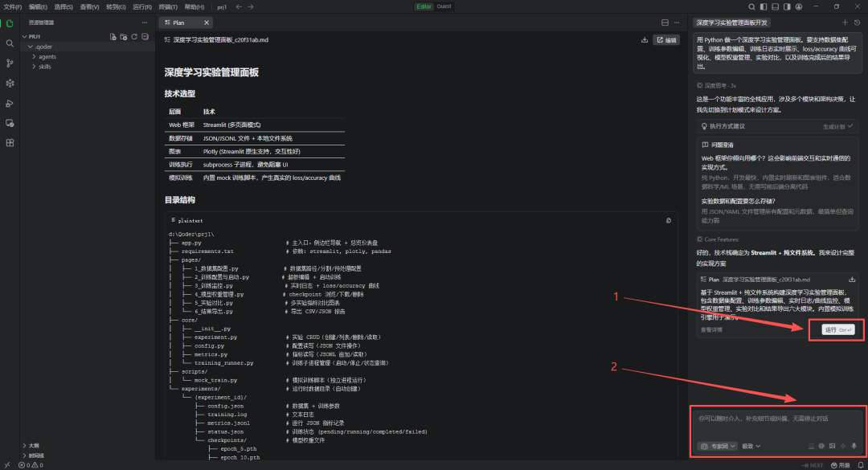Open the 终端(T) menu

click(170, 6)
